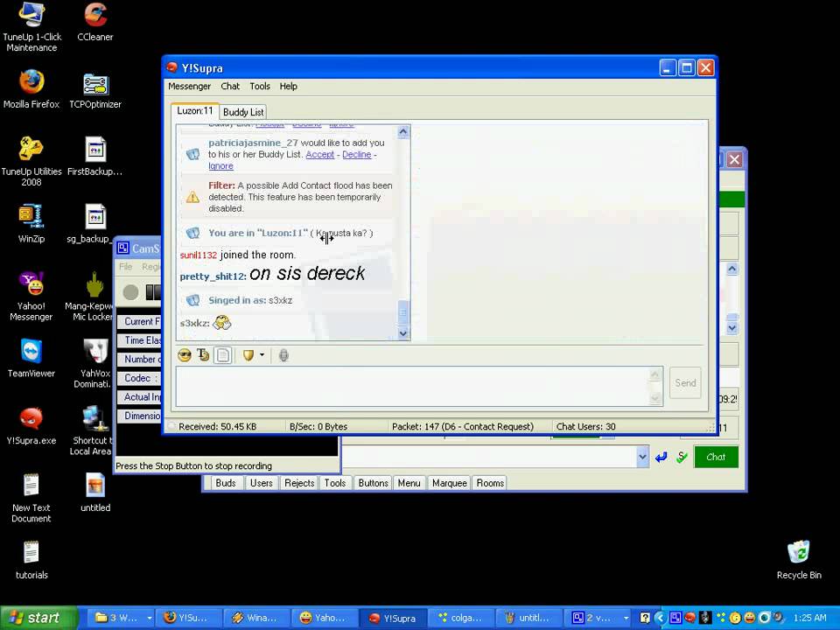Click in the chat message input box

(x=412, y=386)
